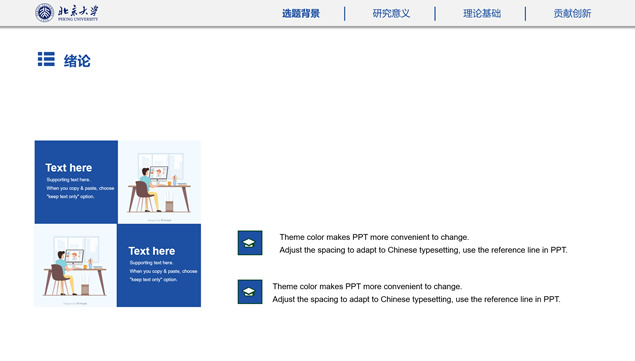Click the upper graduation cap icon
The image size is (635, 361).
250,243
